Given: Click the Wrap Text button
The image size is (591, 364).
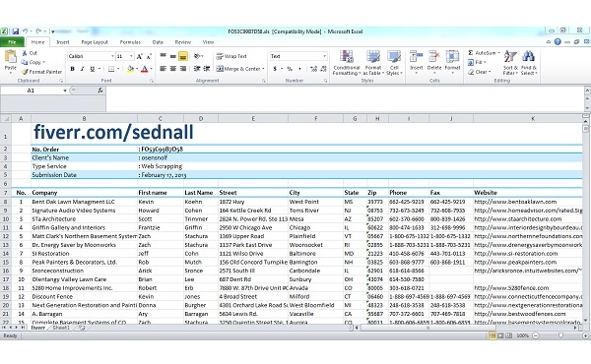Looking at the screenshot, I should [231, 56].
